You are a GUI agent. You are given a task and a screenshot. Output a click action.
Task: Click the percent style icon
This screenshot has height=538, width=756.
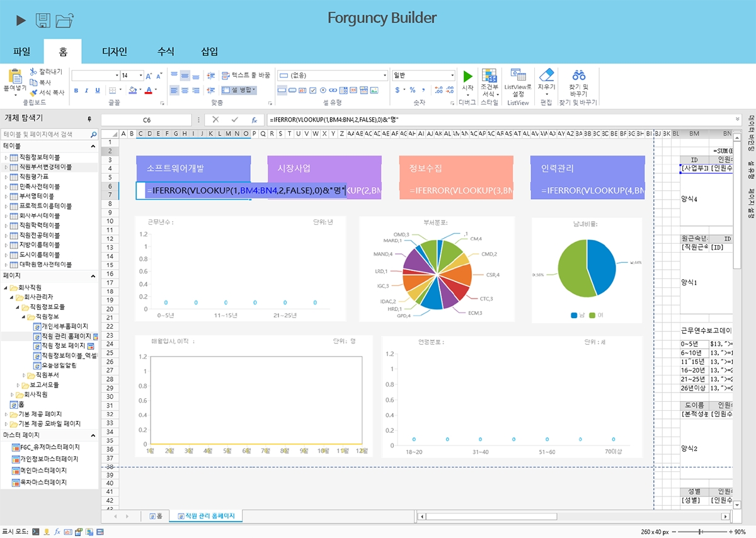click(x=413, y=90)
